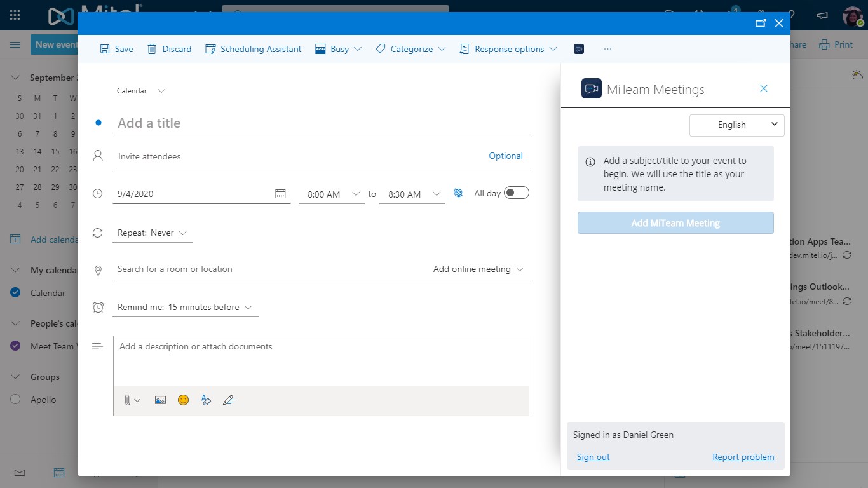
Task: Uncheck the Meet Team calendar
Action: [x=15, y=346]
